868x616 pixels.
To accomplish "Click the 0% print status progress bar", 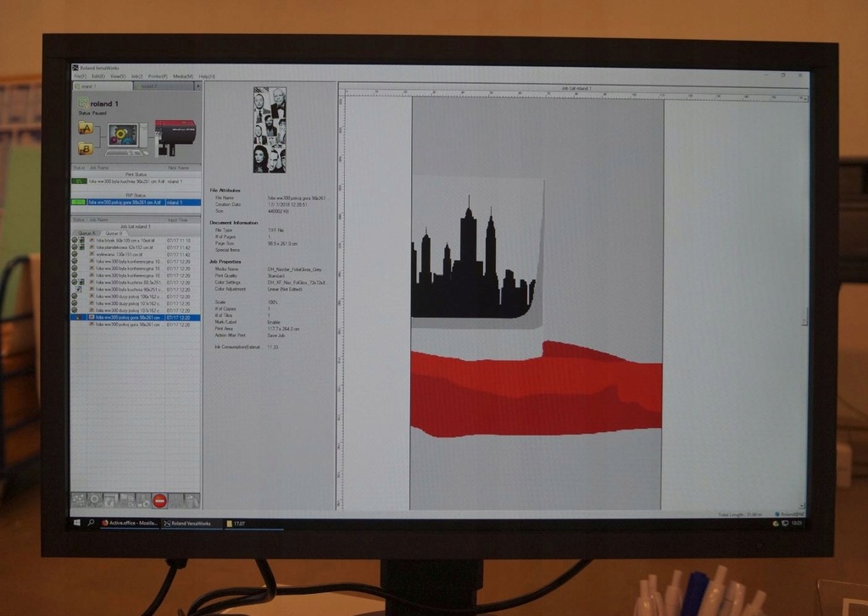I will (x=79, y=181).
